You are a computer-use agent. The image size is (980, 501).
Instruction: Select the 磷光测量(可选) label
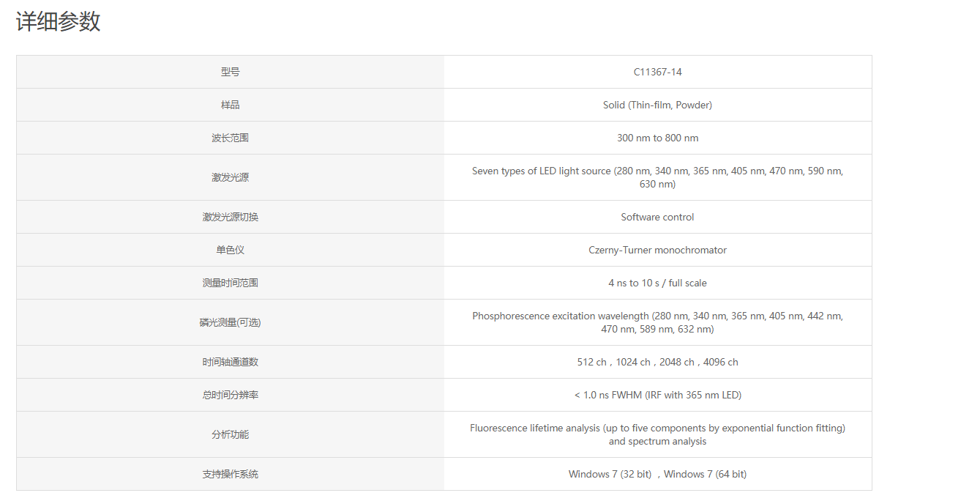click(230, 322)
